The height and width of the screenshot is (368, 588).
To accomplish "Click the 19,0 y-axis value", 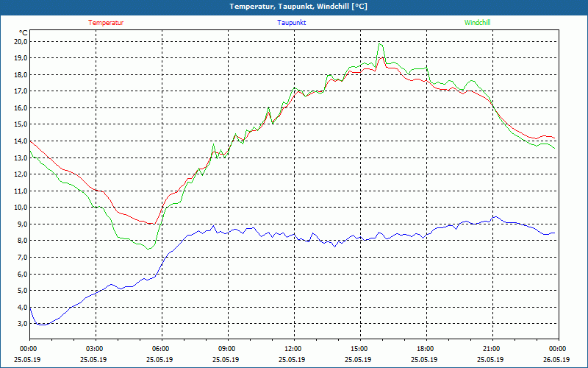I will pos(21,58).
